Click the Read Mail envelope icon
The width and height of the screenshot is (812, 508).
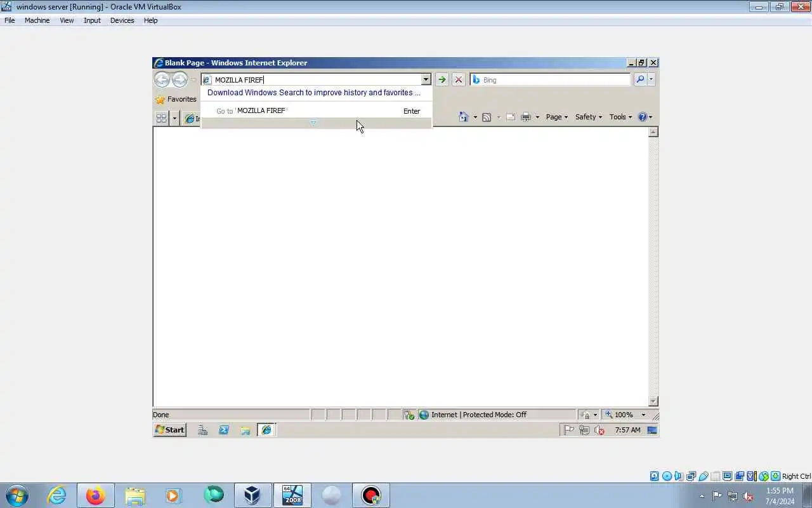click(510, 117)
